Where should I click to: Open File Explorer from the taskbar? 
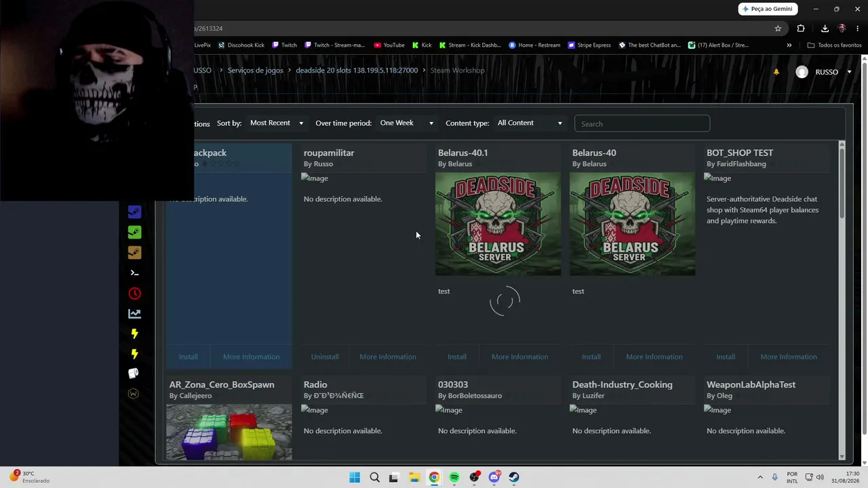tap(414, 477)
